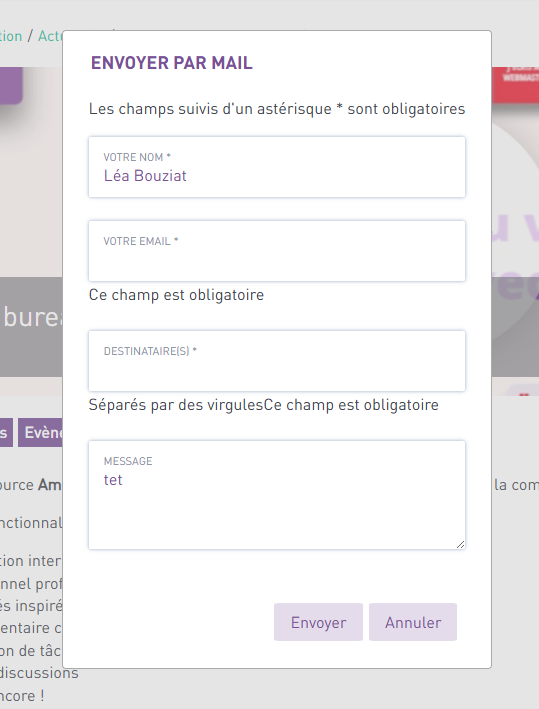This screenshot has width=539, height=709.
Task: Click inside the Message text area
Action: tap(277, 495)
